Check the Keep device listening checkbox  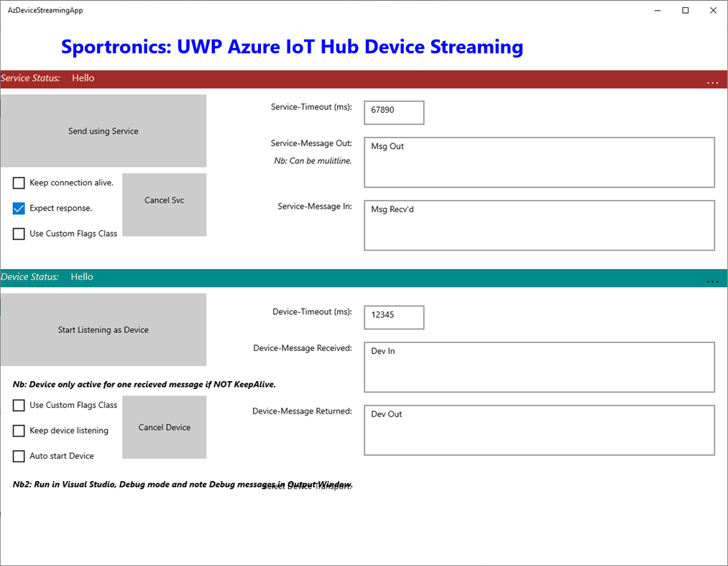[18, 430]
